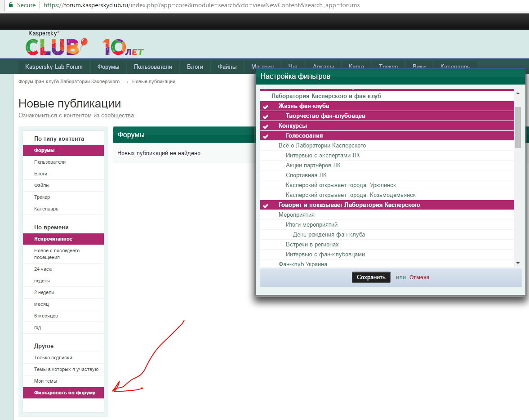This screenshot has width=529, height=420.
Task: Select Спортивная ЛК forum row
Action: (x=387, y=175)
